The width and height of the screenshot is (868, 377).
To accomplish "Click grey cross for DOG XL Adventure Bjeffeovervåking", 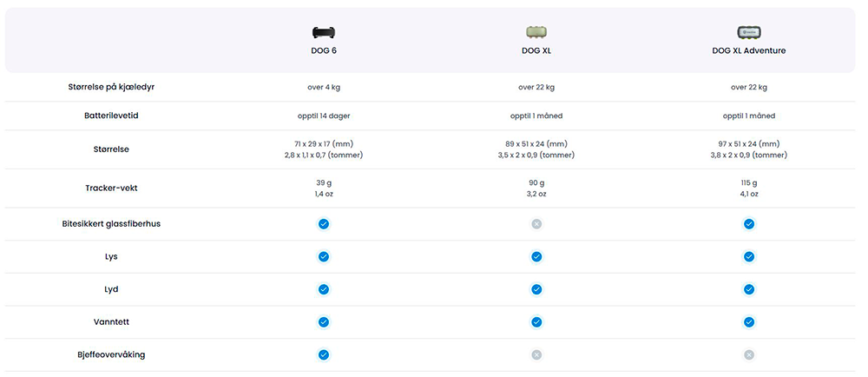I will (x=749, y=355).
